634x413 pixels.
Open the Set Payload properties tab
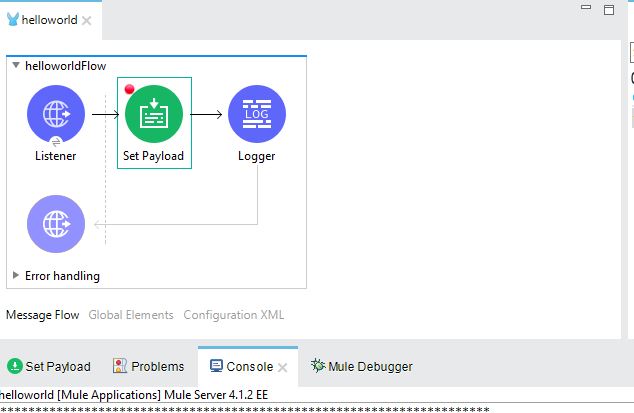point(49,366)
